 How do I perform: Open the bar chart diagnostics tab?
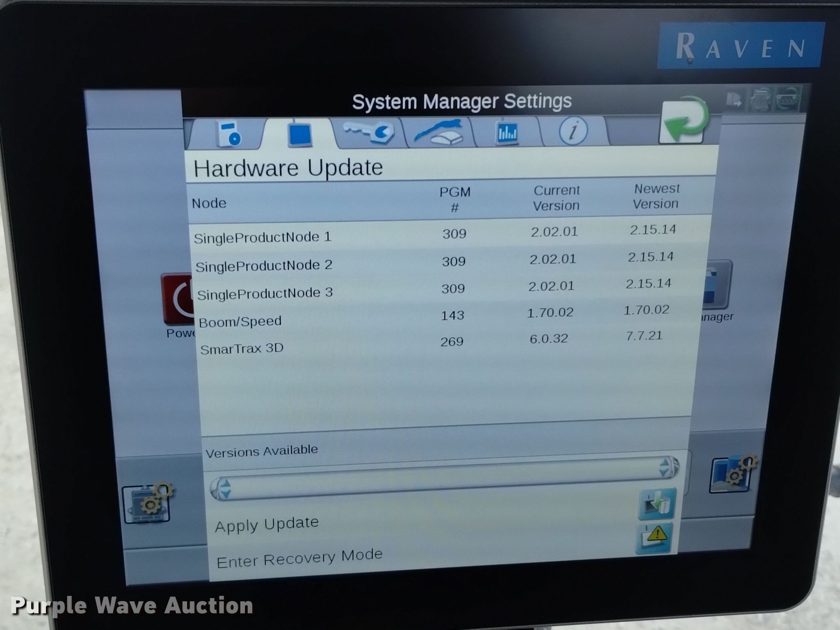click(x=507, y=132)
